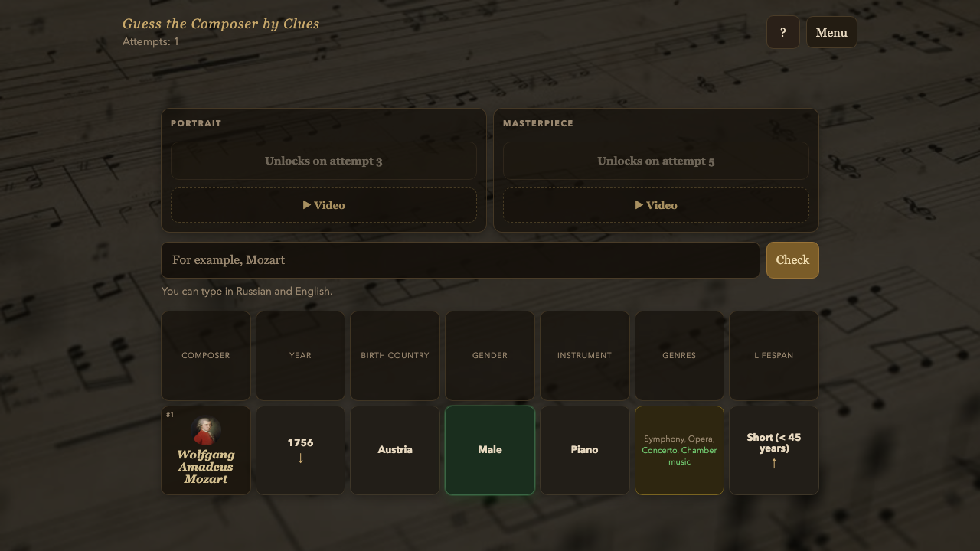Screen dimensions: 980x551
Task: Click the 1756 year cell
Action: click(300, 450)
